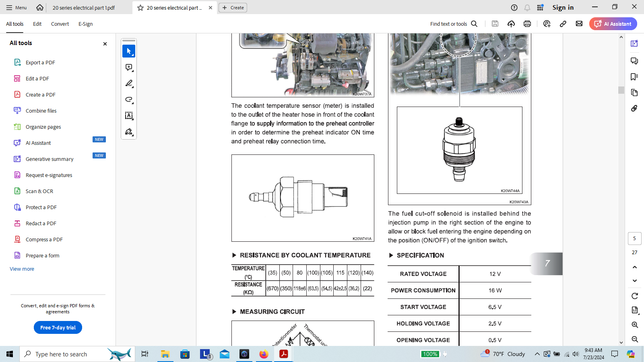
Task: Open Create a PDF tool
Action: pos(41,95)
